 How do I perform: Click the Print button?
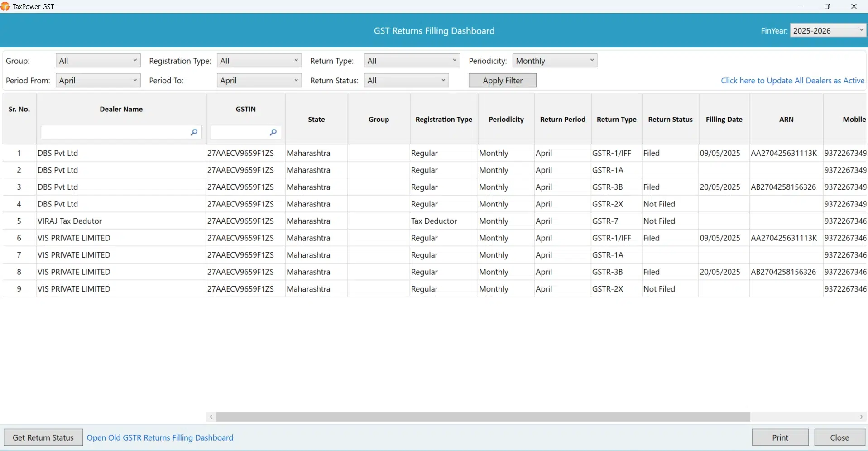[x=780, y=437]
